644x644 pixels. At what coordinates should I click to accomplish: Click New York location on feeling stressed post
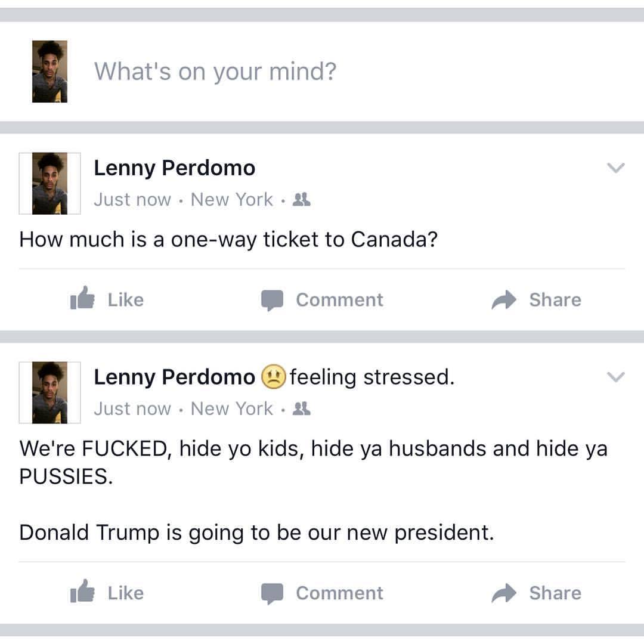click(231, 408)
